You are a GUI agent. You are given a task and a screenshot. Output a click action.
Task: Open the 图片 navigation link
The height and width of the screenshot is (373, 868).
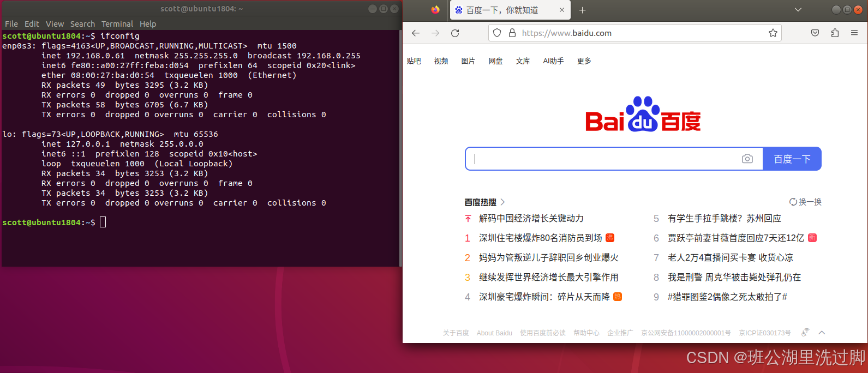tap(468, 61)
